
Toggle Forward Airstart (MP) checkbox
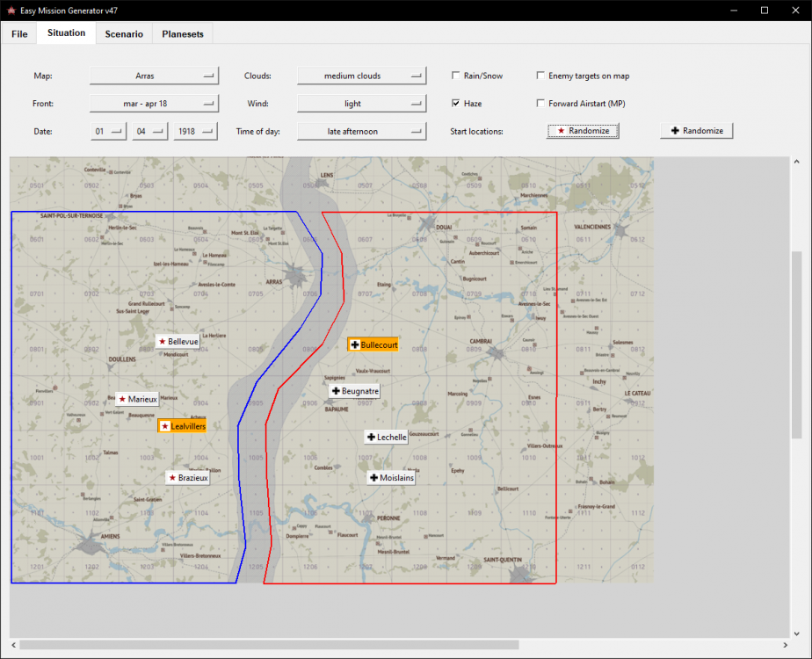tap(541, 104)
